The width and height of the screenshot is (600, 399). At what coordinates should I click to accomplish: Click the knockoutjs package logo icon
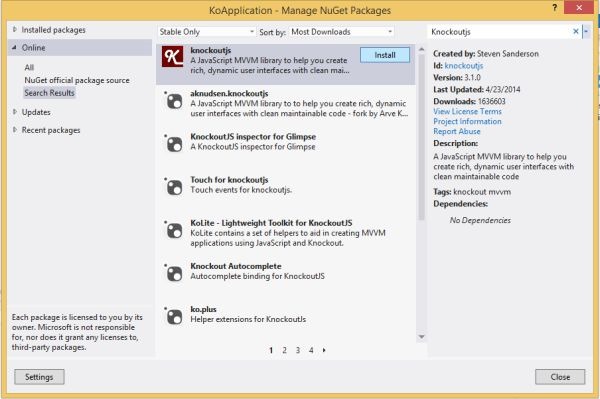pos(173,57)
